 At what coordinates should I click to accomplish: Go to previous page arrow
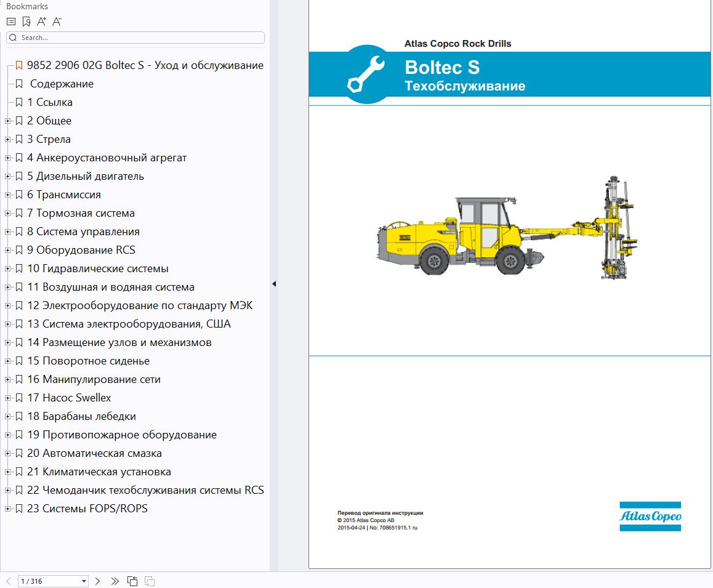tap(8, 581)
